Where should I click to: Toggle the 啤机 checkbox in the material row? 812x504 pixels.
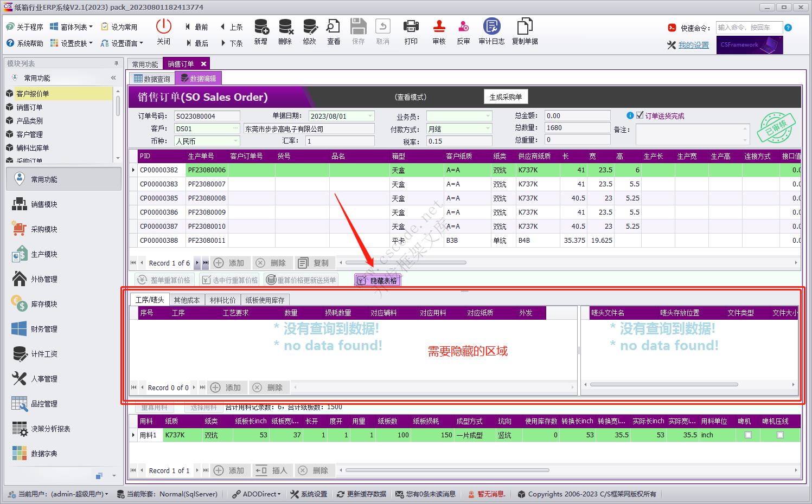(x=747, y=435)
